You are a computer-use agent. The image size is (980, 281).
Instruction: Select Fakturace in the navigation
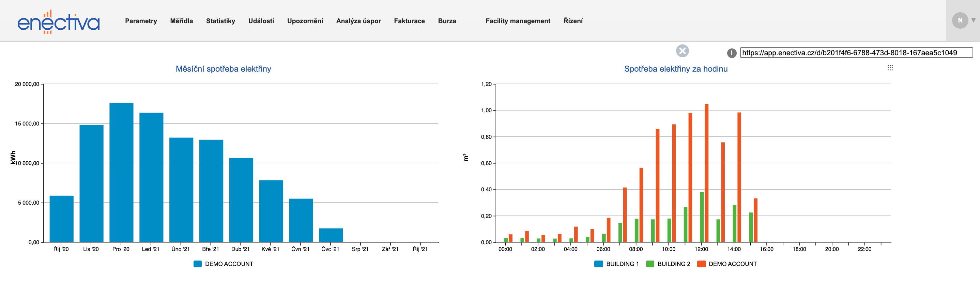pos(409,21)
